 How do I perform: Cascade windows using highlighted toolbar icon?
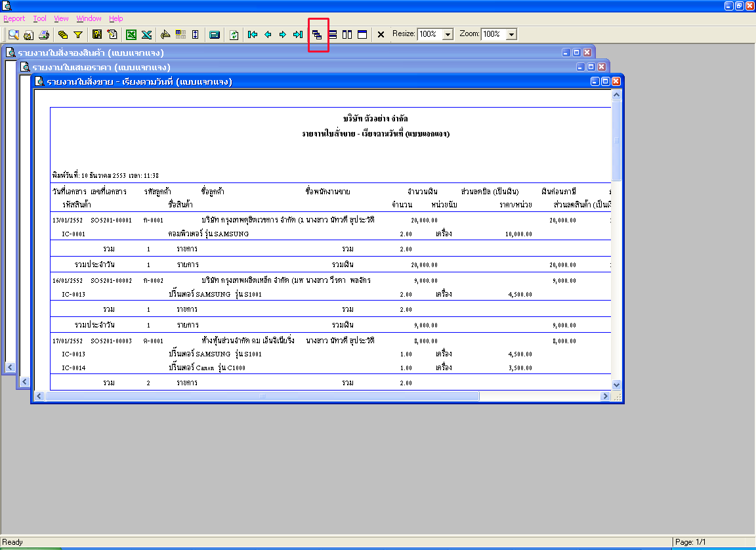pyautogui.click(x=317, y=34)
